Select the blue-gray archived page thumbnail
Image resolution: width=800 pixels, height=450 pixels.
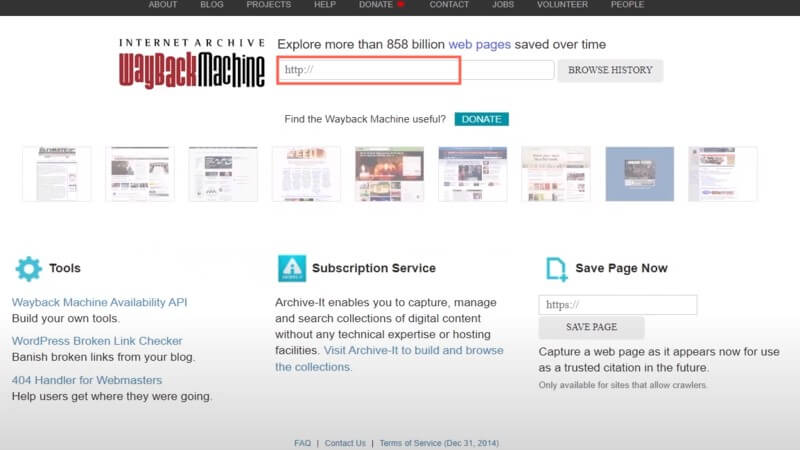pyautogui.click(x=639, y=174)
